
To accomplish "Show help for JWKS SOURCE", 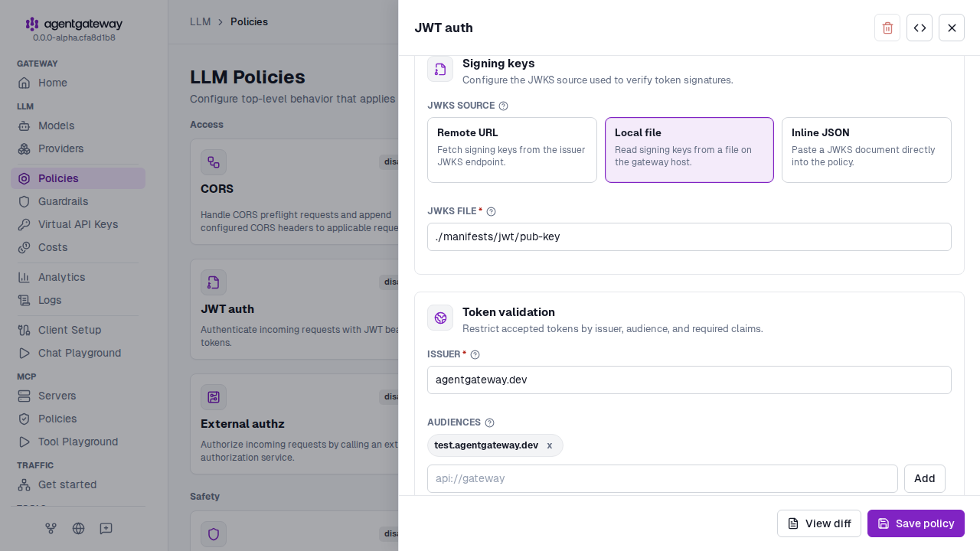I will point(503,106).
